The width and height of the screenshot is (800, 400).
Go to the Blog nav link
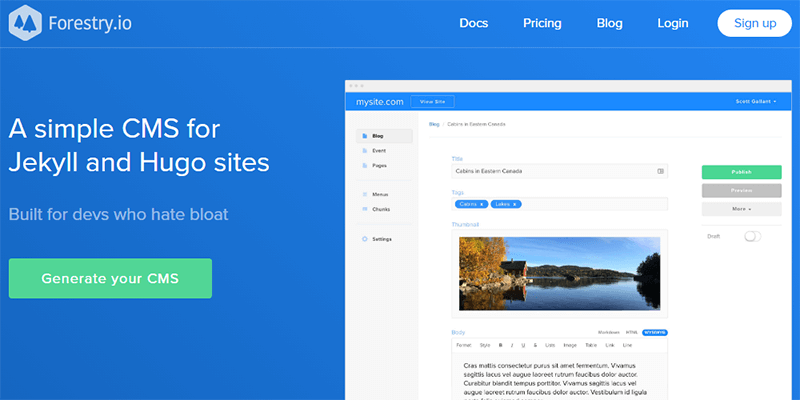pyautogui.click(x=609, y=23)
